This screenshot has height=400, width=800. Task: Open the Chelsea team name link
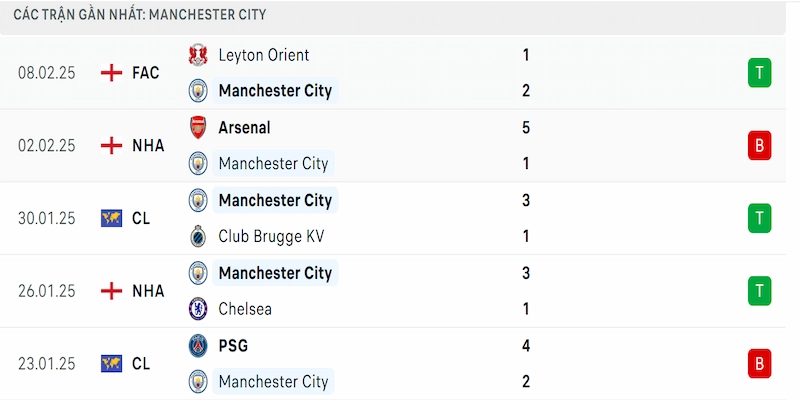pos(245,309)
